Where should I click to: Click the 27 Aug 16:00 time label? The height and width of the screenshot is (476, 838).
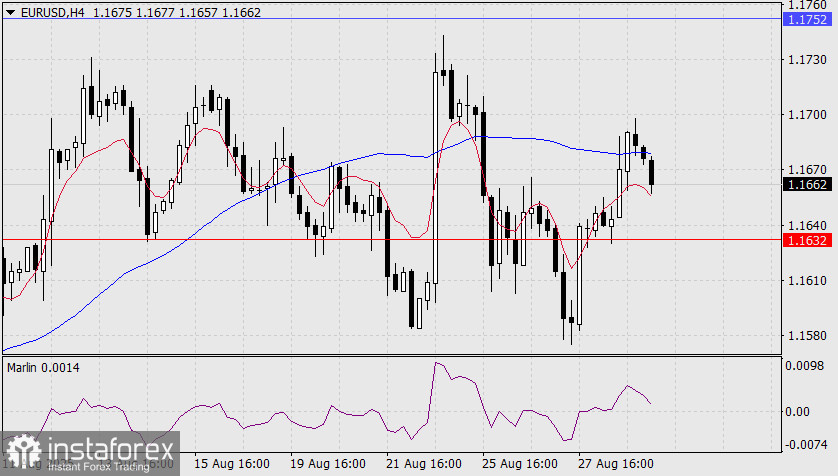tap(616, 464)
